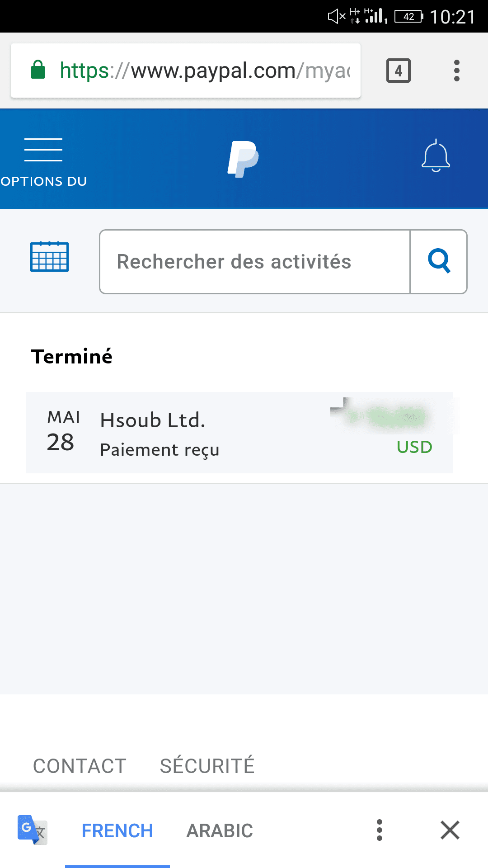
Task: Tap the battery indicator in status bar
Action: (x=409, y=17)
